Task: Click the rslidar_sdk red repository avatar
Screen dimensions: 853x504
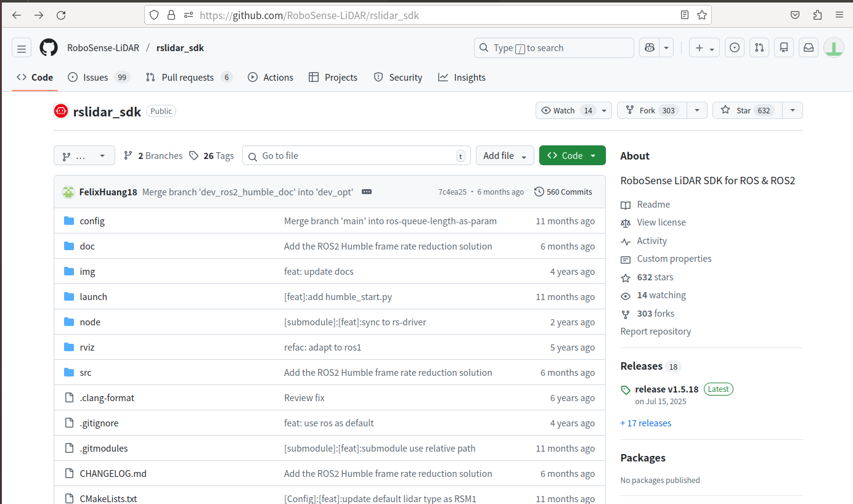Action: tap(61, 111)
